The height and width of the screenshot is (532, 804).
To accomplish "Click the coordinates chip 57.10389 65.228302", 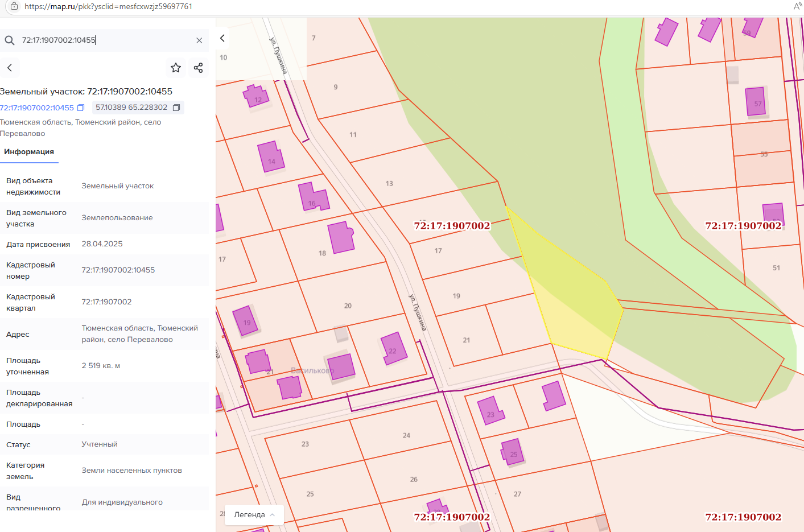I will coord(131,108).
